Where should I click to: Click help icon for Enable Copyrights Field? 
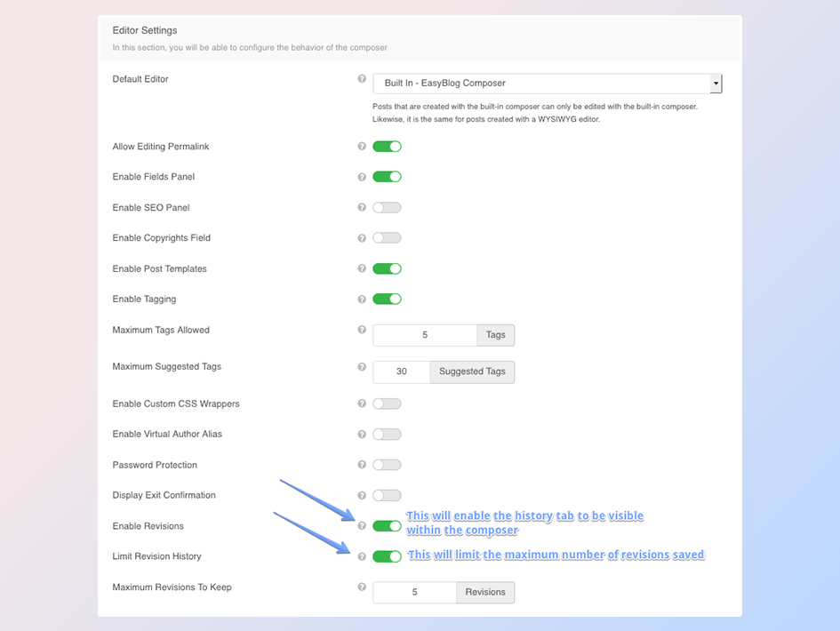362,238
